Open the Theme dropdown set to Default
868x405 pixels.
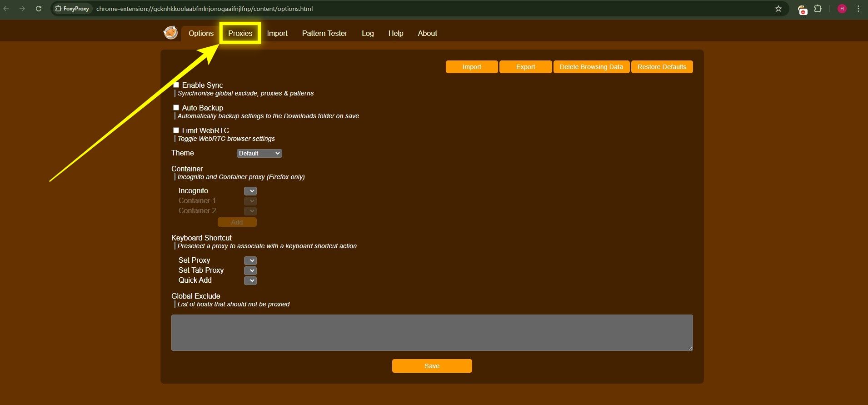[x=259, y=153]
